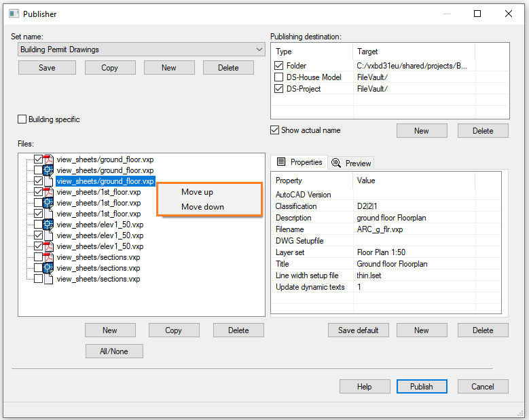This screenshot has height=420, width=529.
Task: Click the blank page icon of the last sections.vxp entry
Action: pyautogui.click(x=49, y=279)
